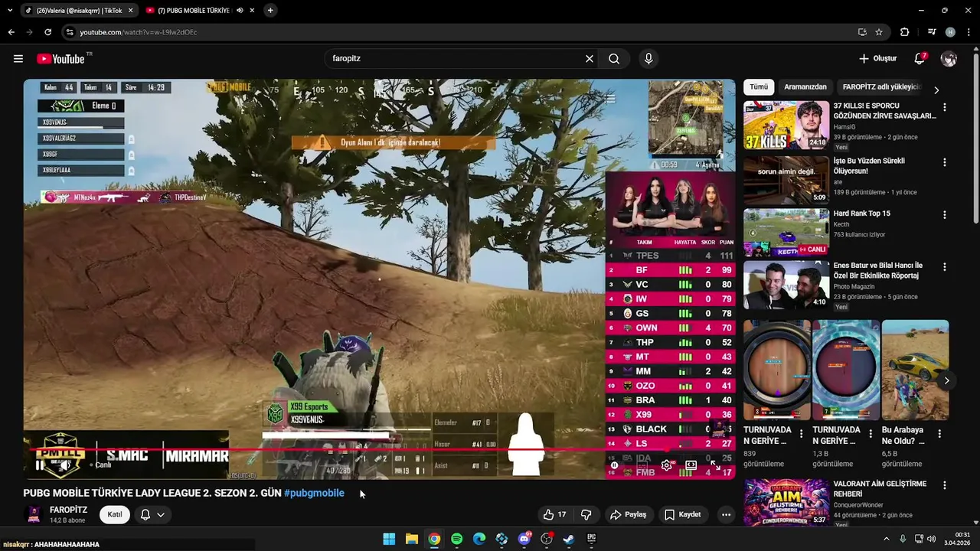The image size is (980, 551).
Task: Open Epic Games launcher from taskbar
Action: pos(591,539)
